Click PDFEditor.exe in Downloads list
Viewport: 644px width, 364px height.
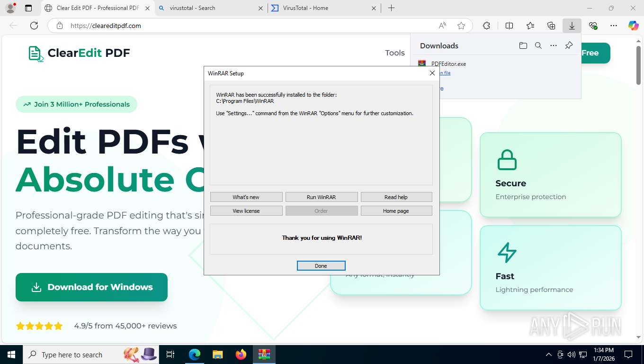[448, 64]
